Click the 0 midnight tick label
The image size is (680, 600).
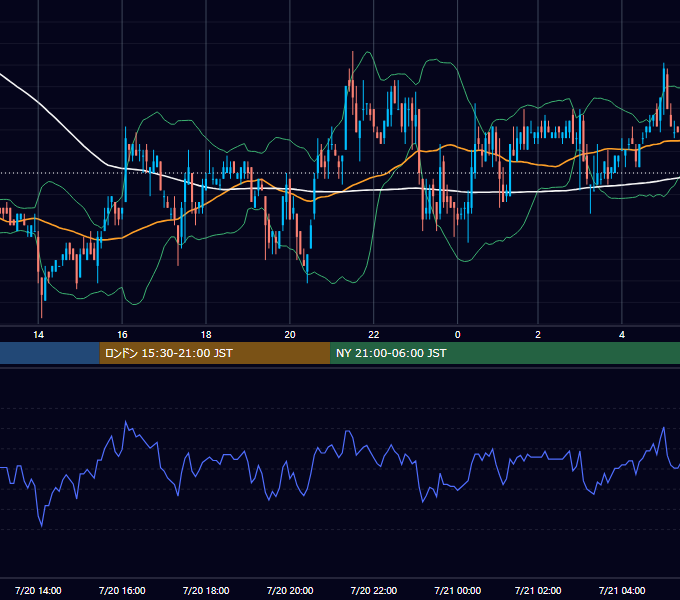click(457, 334)
